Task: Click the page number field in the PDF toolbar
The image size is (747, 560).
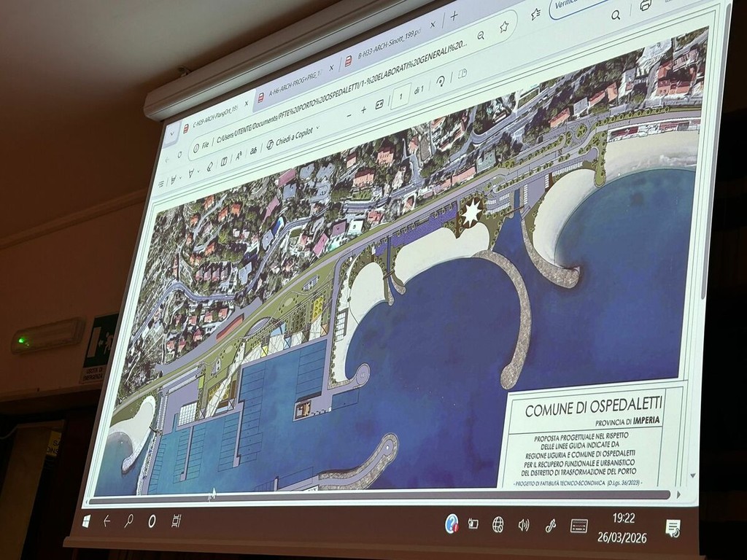Action: point(401,96)
